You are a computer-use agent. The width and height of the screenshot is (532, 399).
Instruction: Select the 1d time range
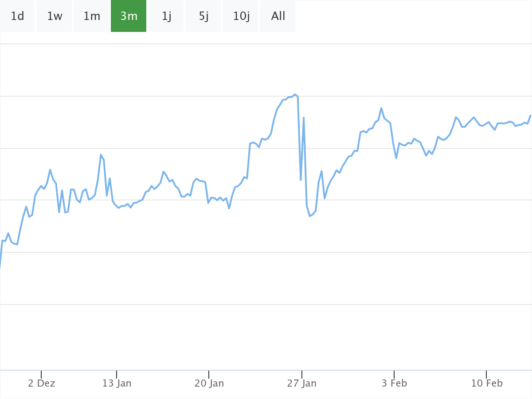coord(17,16)
